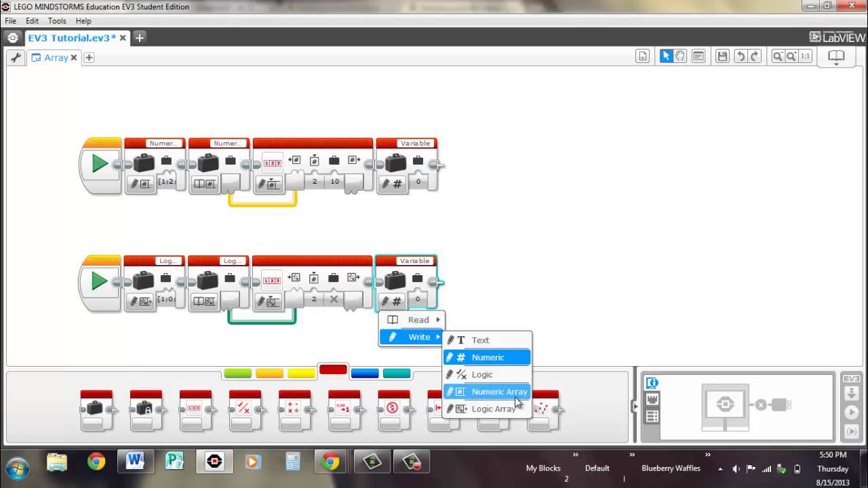Image resolution: width=868 pixels, height=488 pixels.
Task: Open write-mode selector on first top Numeric variable block
Action: coord(141,183)
